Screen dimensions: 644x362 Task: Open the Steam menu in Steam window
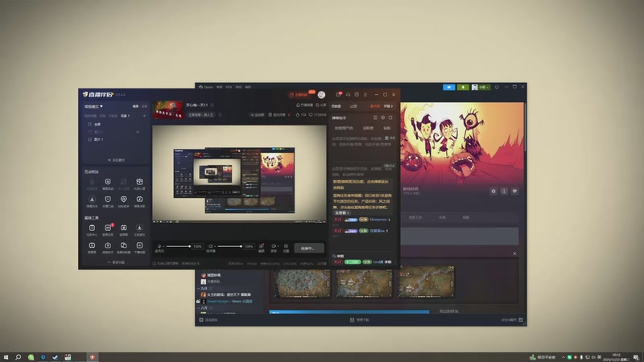point(206,87)
